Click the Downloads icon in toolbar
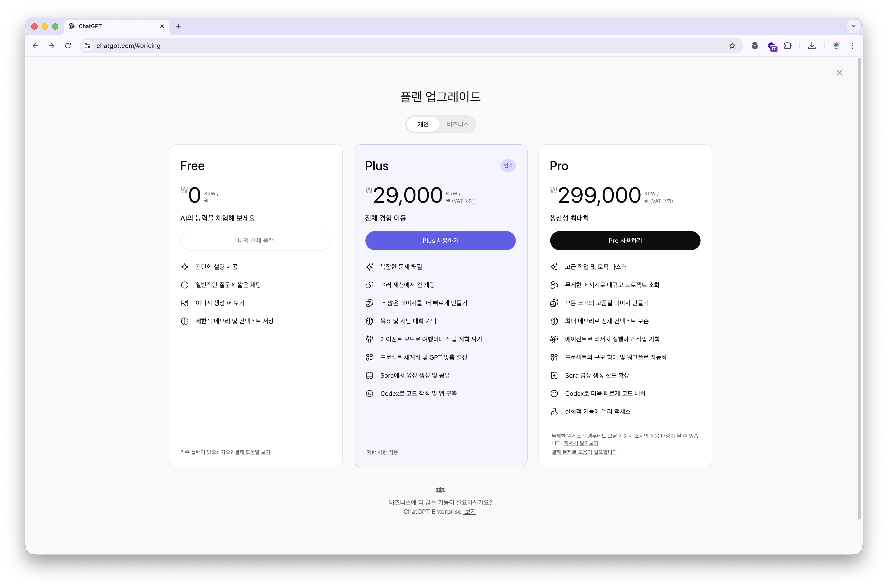 [812, 46]
